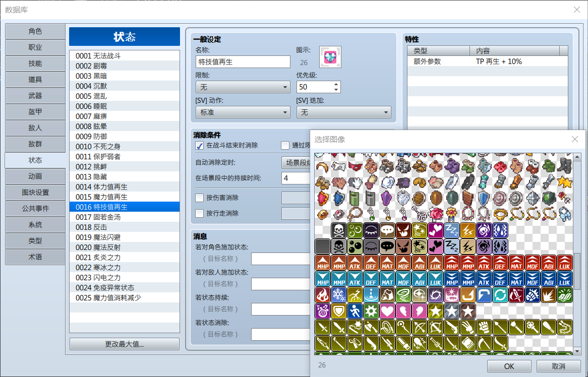Pick the dark poison skull icon with white skull
Image resolution: width=588 pixels, height=377 pixels.
click(x=338, y=230)
